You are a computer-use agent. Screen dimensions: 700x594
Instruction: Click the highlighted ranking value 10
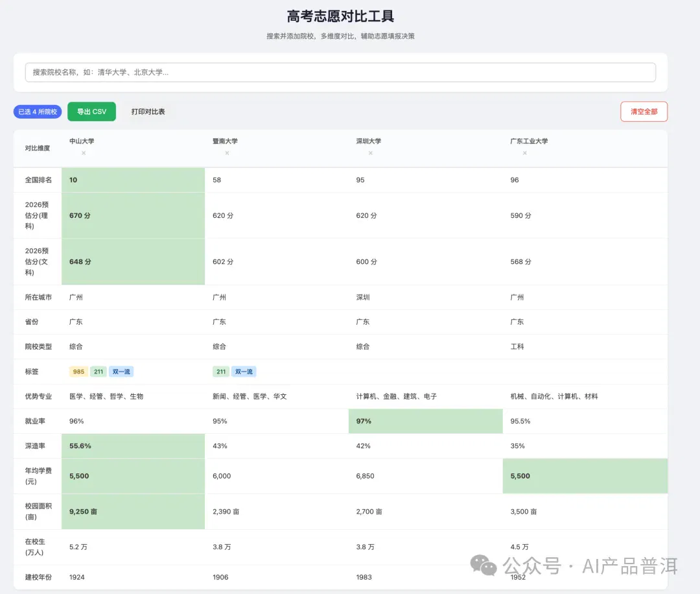point(133,180)
